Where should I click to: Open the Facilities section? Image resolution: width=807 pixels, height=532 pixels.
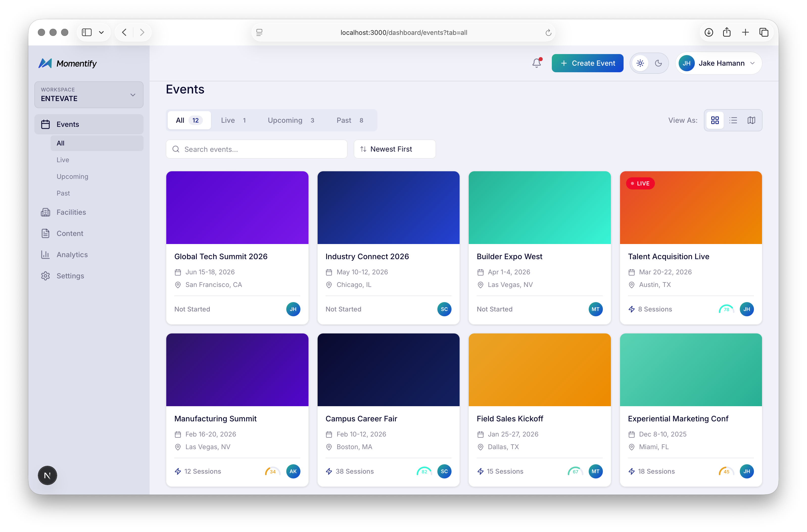click(71, 212)
